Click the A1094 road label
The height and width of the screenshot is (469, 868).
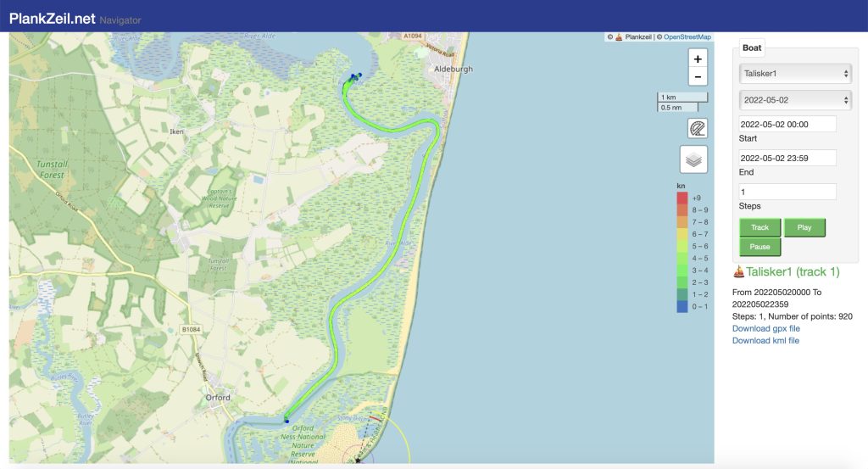coord(413,36)
